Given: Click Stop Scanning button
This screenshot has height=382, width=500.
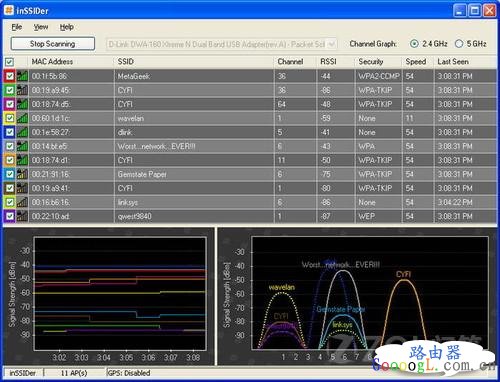Looking at the screenshot, I should pyautogui.click(x=53, y=44).
